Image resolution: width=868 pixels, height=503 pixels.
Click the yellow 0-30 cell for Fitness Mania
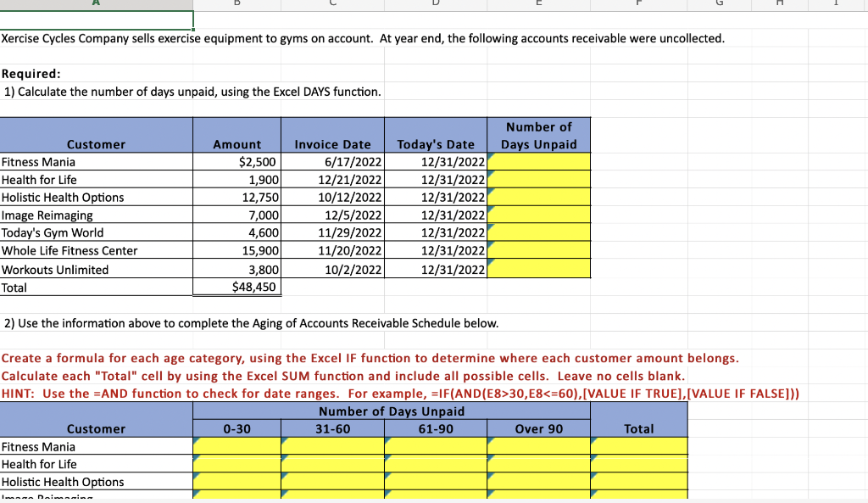(x=236, y=446)
